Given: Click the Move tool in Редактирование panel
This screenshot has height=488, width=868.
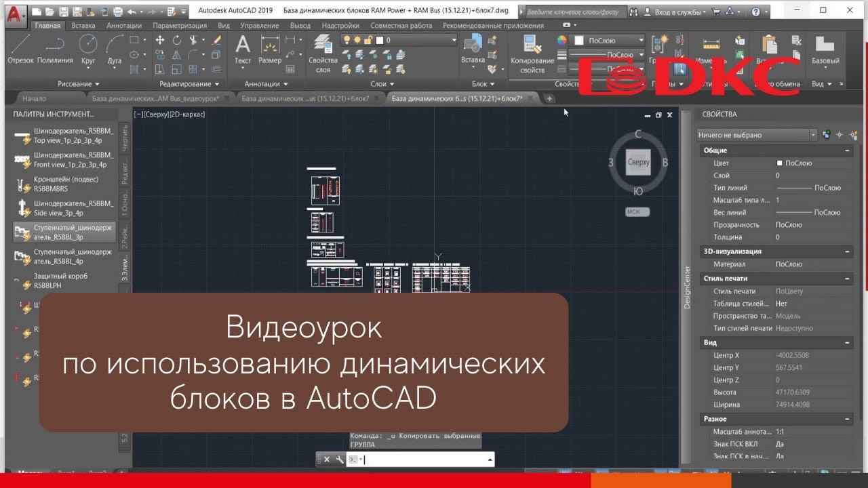Looking at the screenshot, I should 159,40.
